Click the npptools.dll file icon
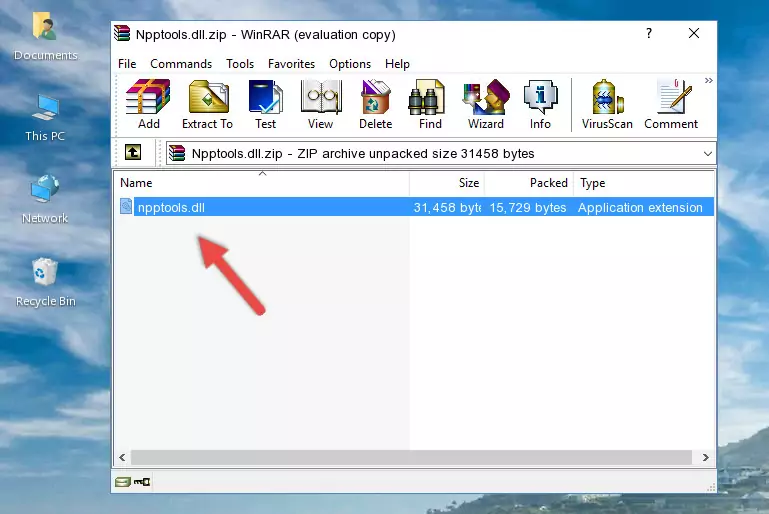Viewport: 769px width, 514px height. (126, 206)
